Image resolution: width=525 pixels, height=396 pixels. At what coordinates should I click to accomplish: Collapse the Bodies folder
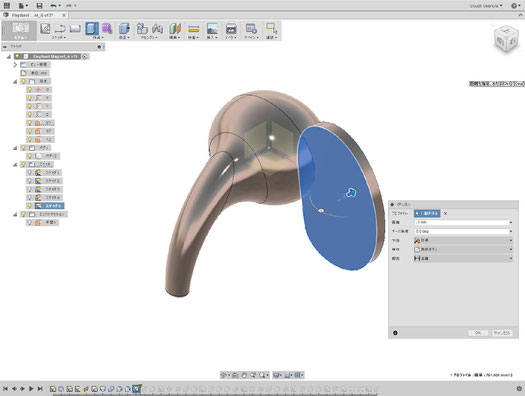[x=15, y=148]
